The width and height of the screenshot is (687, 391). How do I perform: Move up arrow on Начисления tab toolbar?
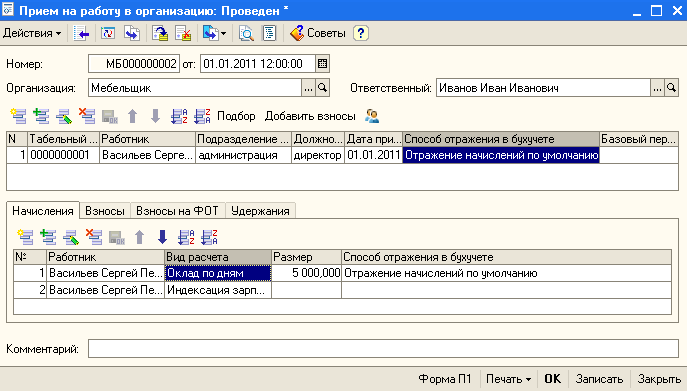pyautogui.click(x=139, y=237)
